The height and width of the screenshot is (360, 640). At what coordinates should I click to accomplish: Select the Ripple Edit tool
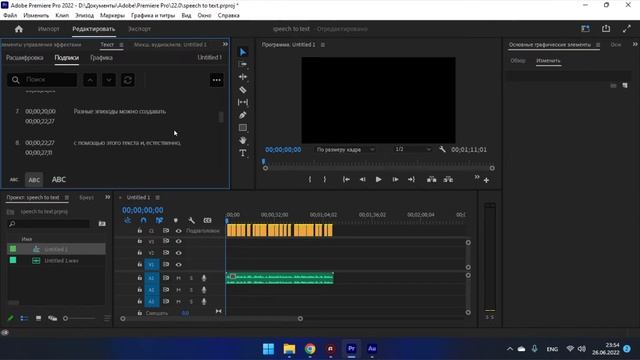click(x=243, y=77)
